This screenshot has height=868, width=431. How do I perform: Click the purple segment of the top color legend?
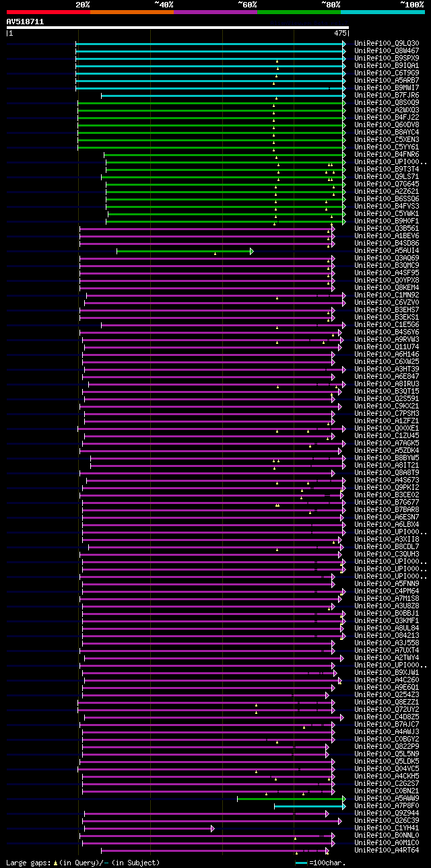[x=215, y=11]
